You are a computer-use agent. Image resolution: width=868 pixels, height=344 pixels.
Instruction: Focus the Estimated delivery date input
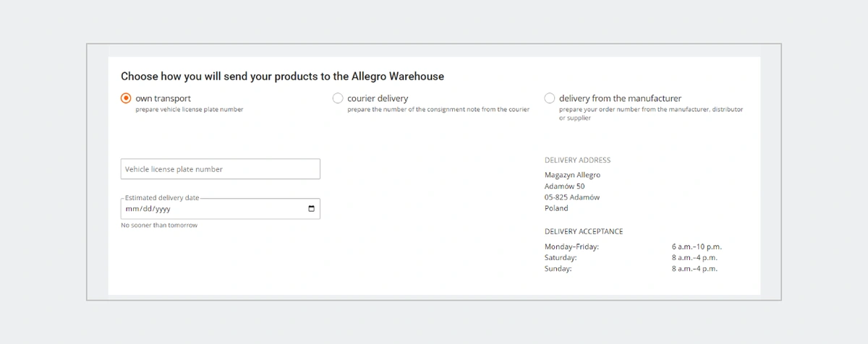220,209
